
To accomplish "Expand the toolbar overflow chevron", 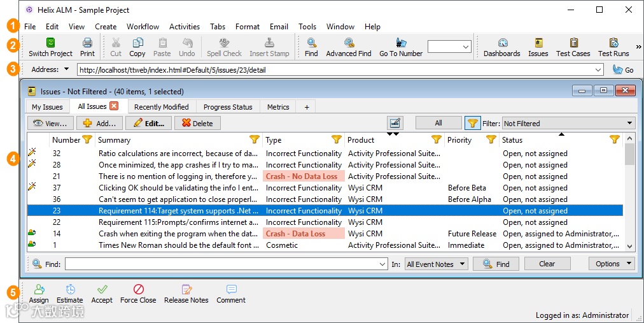I will [x=639, y=47].
